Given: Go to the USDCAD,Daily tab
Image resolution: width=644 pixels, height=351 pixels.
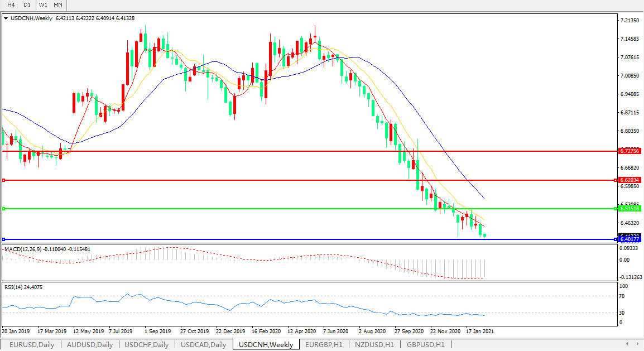Looking at the screenshot, I should pyautogui.click(x=204, y=344).
